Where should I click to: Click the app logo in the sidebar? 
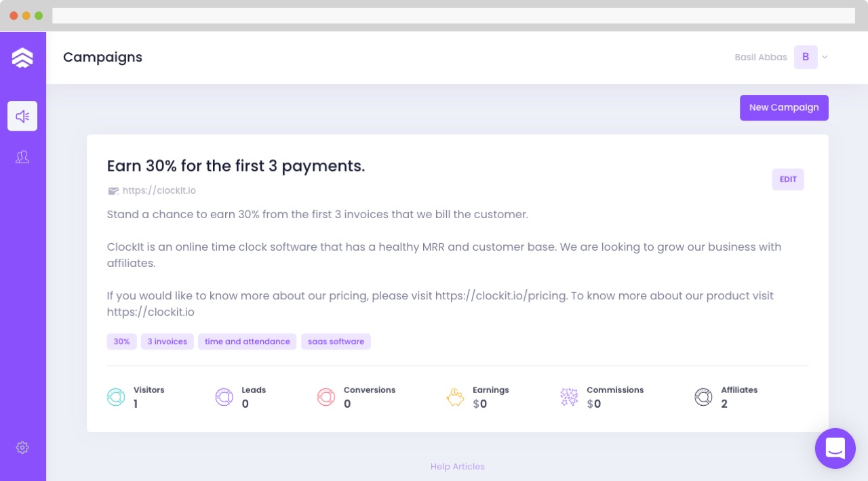click(x=22, y=58)
